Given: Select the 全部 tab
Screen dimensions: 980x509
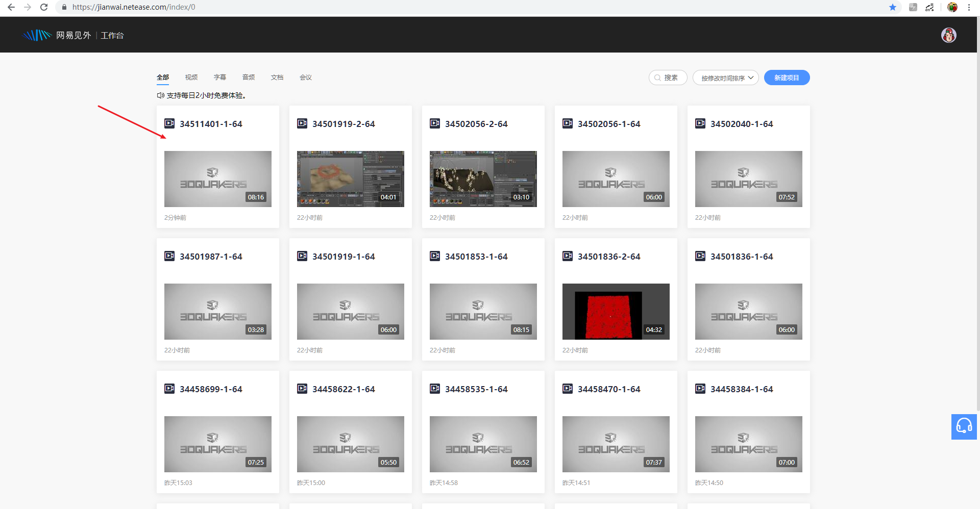Looking at the screenshot, I should click(x=163, y=78).
